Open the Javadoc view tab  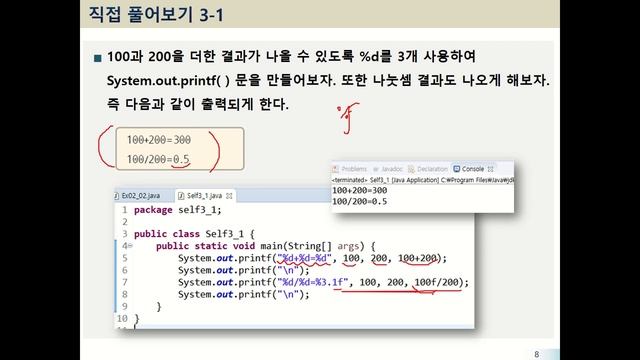click(387, 169)
